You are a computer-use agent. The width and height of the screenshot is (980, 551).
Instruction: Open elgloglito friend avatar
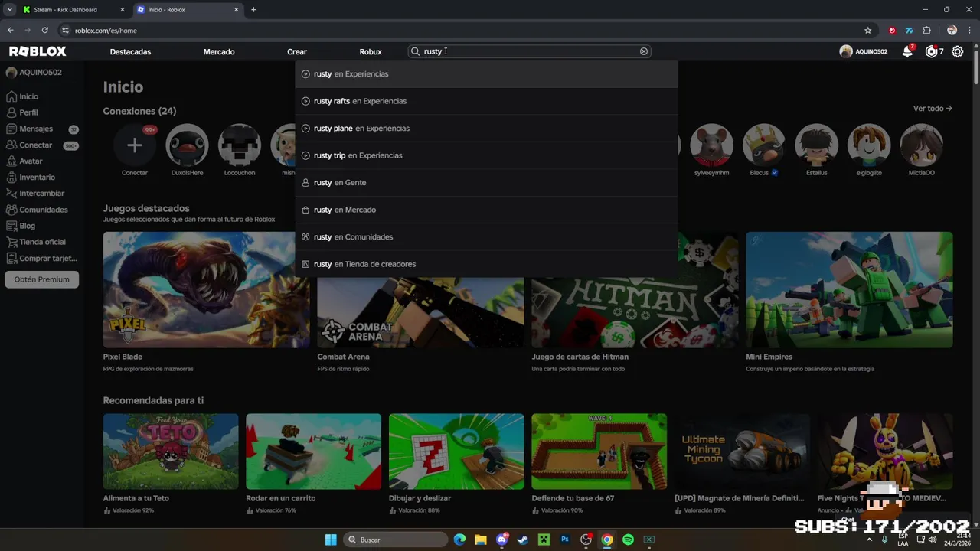(869, 145)
